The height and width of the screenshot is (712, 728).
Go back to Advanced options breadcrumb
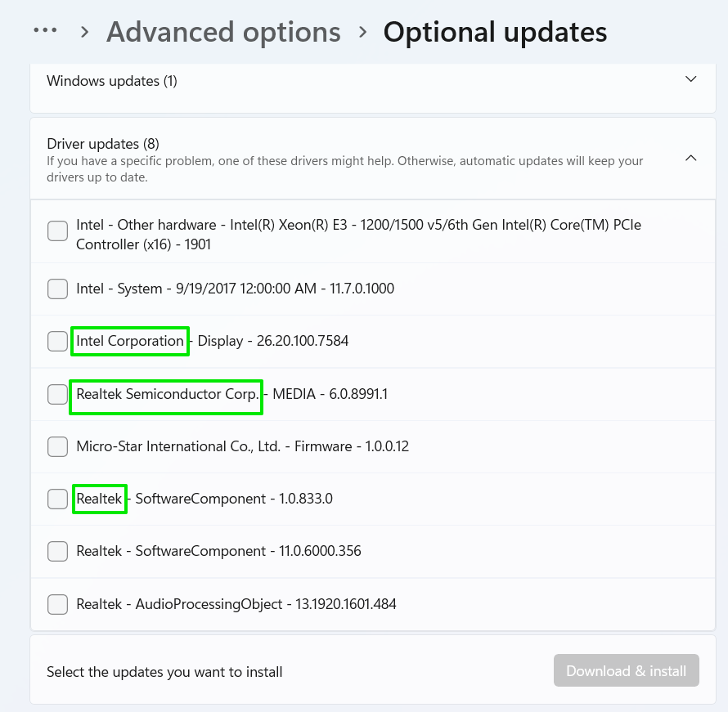coord(223,33)
